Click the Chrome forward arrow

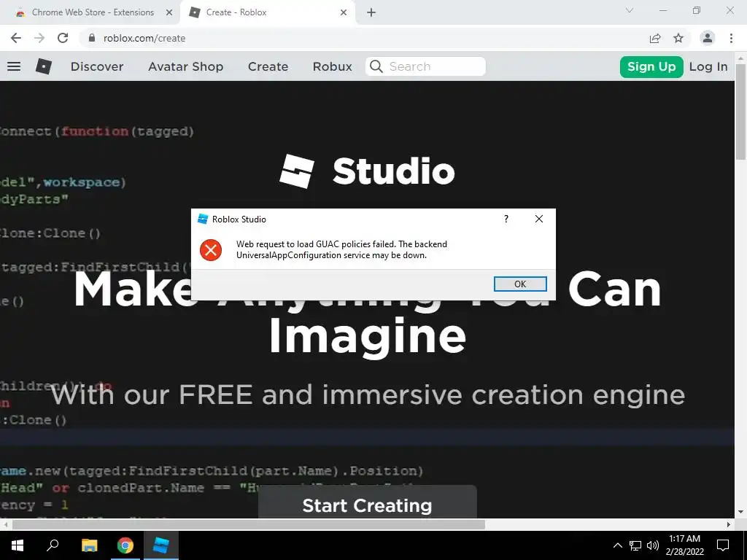[39, 38]
